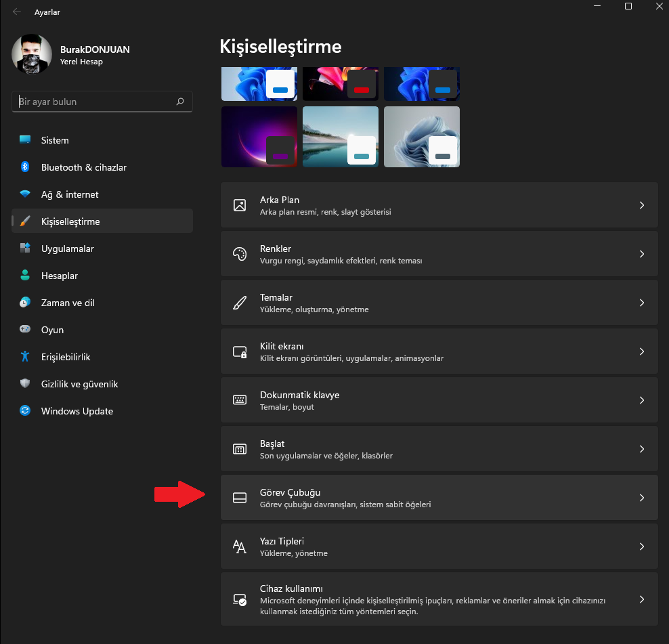Click BurakDONJUAN profile picture
This screenshot has width=669, height=644.
pyautogui.click(x=33, y=55)
